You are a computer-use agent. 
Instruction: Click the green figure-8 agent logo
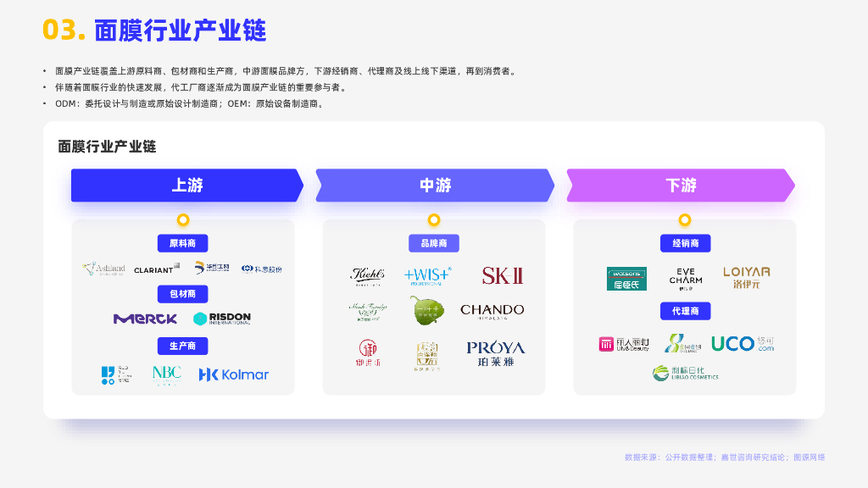coord(682,344)
